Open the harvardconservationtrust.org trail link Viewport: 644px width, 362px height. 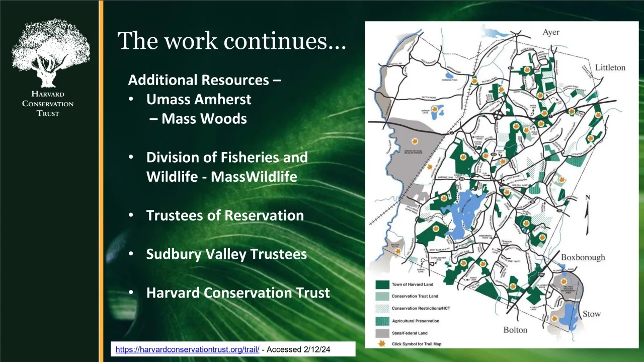187,349
